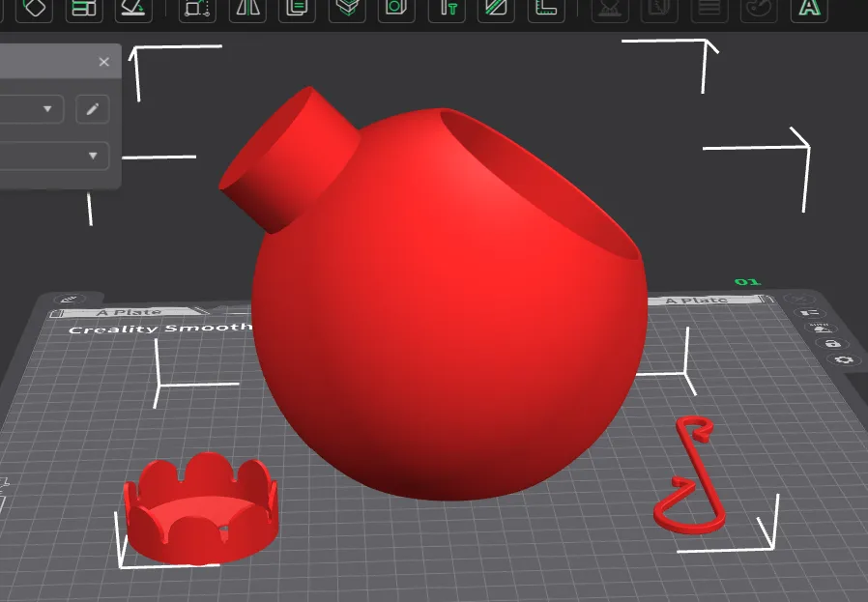Activate the Text tool with letter A

(808, 8)
